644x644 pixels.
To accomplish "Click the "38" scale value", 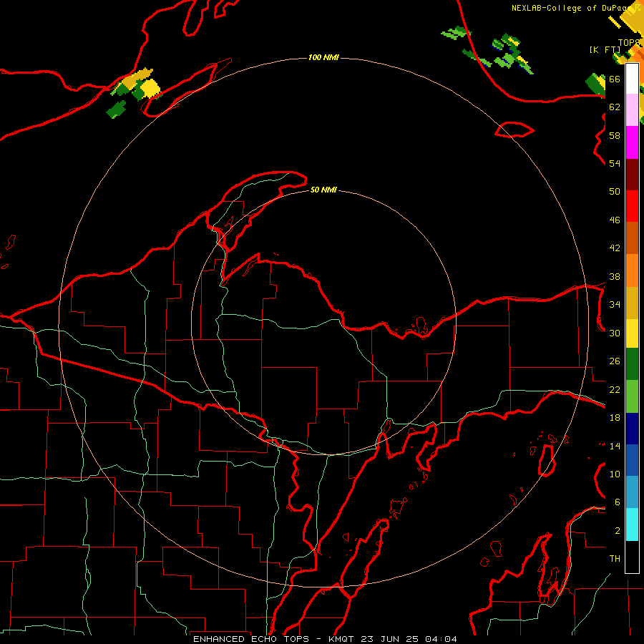I will pos(615,276).
